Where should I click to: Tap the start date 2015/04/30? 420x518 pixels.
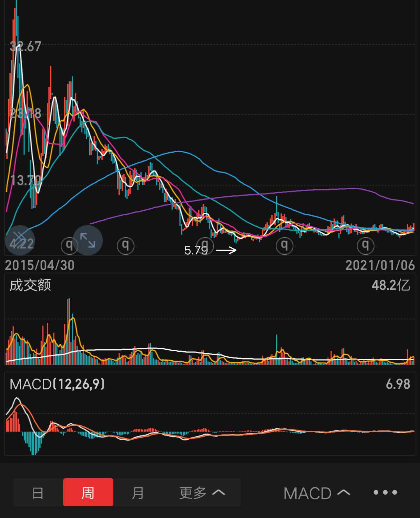coord(40,265)
